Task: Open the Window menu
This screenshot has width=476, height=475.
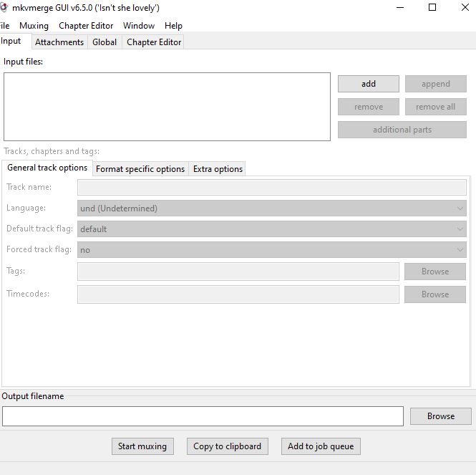Action: [x=139, y=26]
